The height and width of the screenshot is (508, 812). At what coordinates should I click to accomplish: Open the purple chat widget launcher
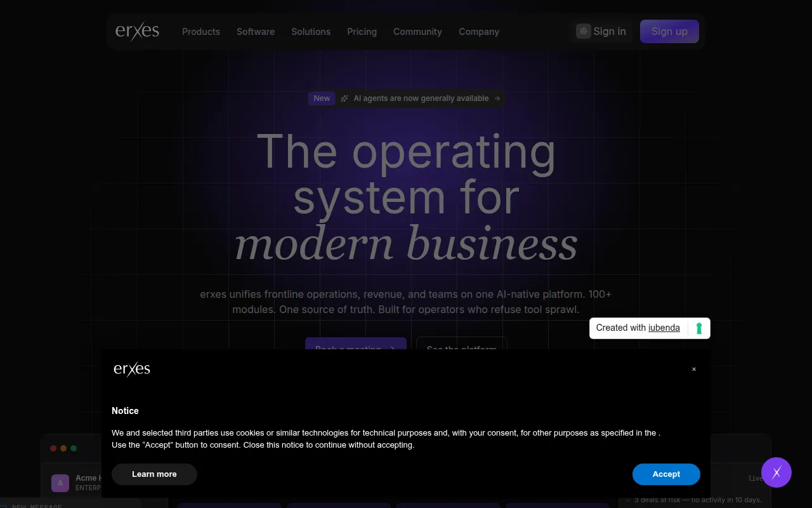[776, 472]
